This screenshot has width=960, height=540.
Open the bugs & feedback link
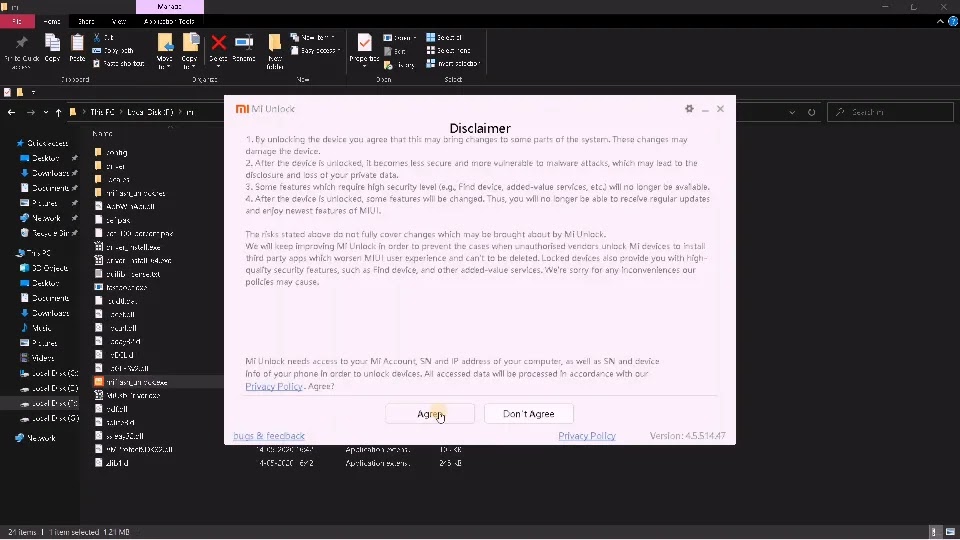pyautogui.click(x=269, y=436)
